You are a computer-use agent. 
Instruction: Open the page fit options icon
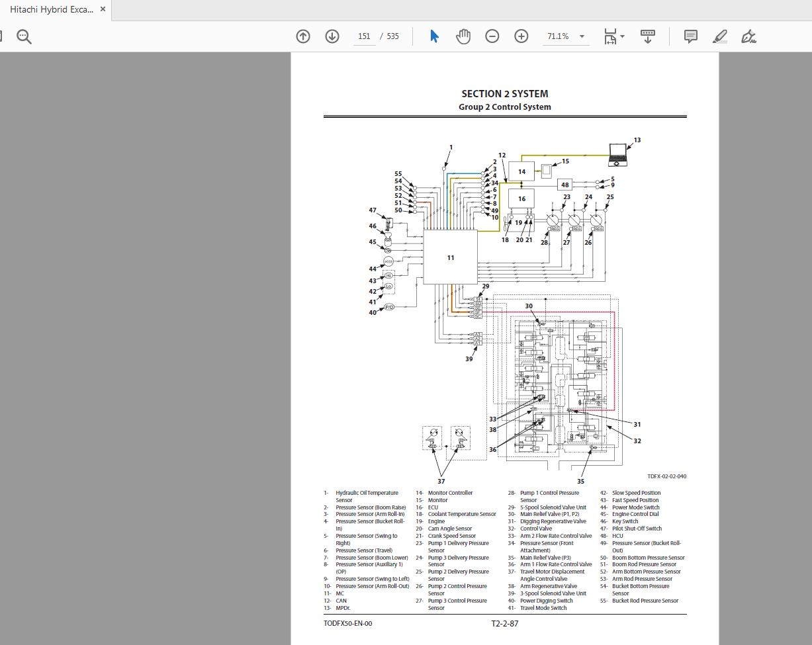(x=610, y=36)
